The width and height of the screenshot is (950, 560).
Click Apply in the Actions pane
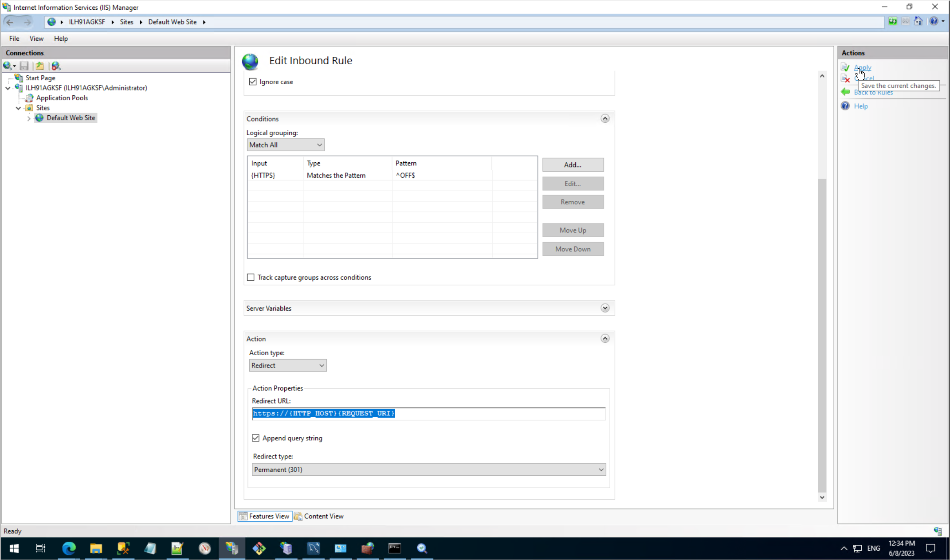click(x=862, y=67)
